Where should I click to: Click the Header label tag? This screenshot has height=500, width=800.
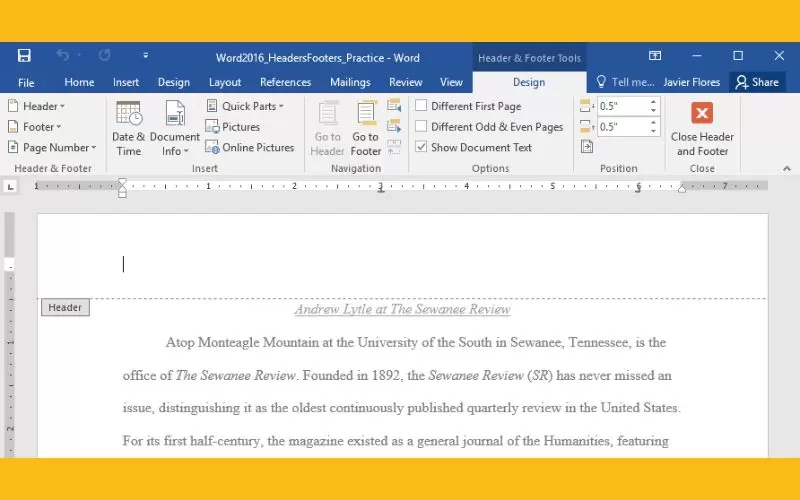click(x=65, y=307)
